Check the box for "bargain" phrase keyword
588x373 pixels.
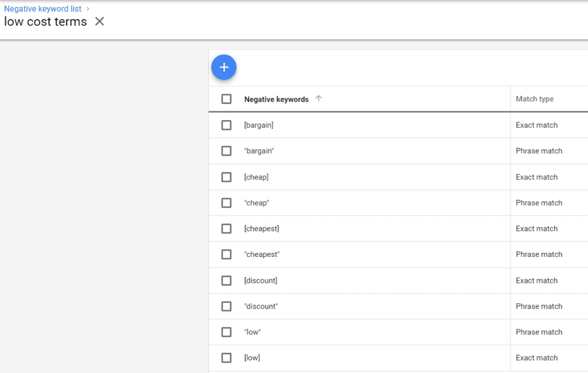pos(226,151)
